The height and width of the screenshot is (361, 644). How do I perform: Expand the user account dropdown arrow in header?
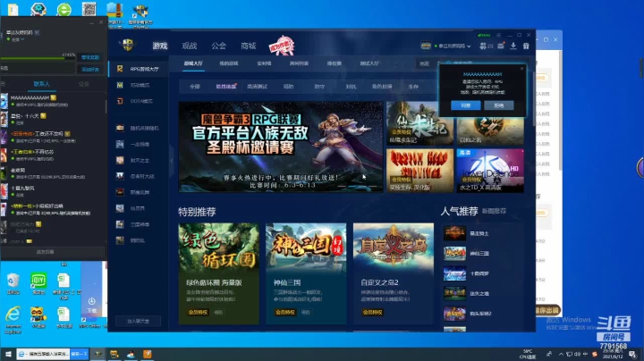pyautogui.click(x=469, y=46)
